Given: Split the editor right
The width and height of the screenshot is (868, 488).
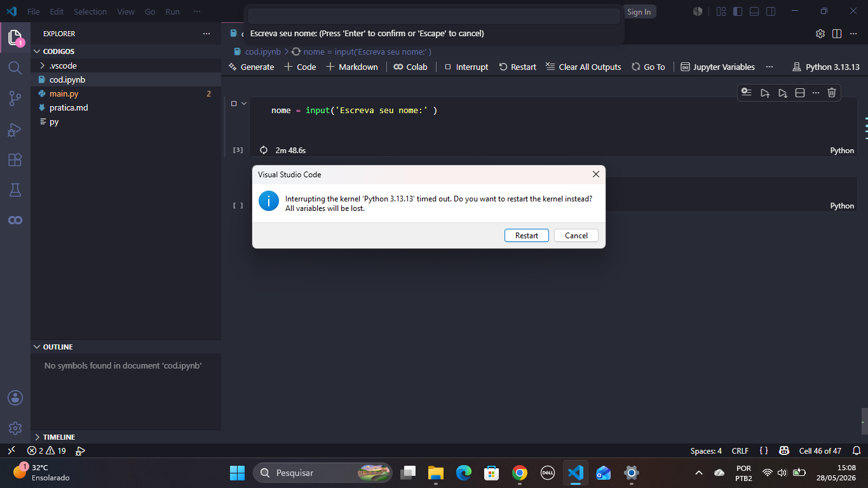Looking at the screenshot, I should pos(837,34).
